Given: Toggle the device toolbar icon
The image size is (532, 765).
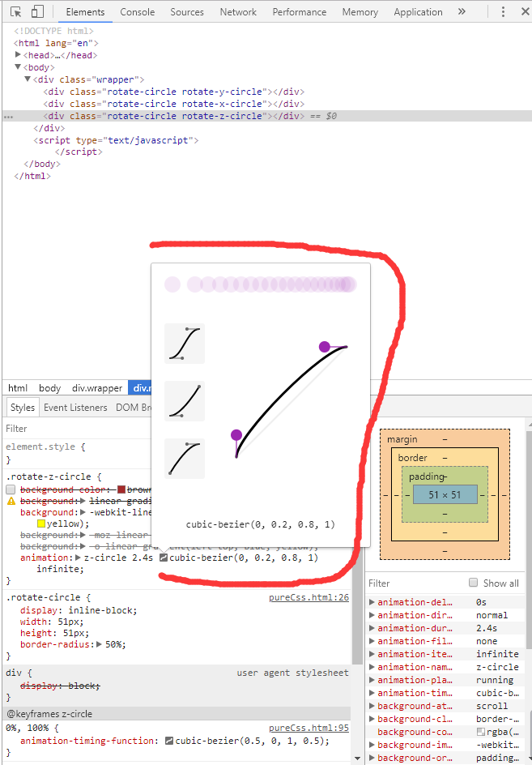Looking at the screenshot, I should pyautogui.click(x=37, y=11).
